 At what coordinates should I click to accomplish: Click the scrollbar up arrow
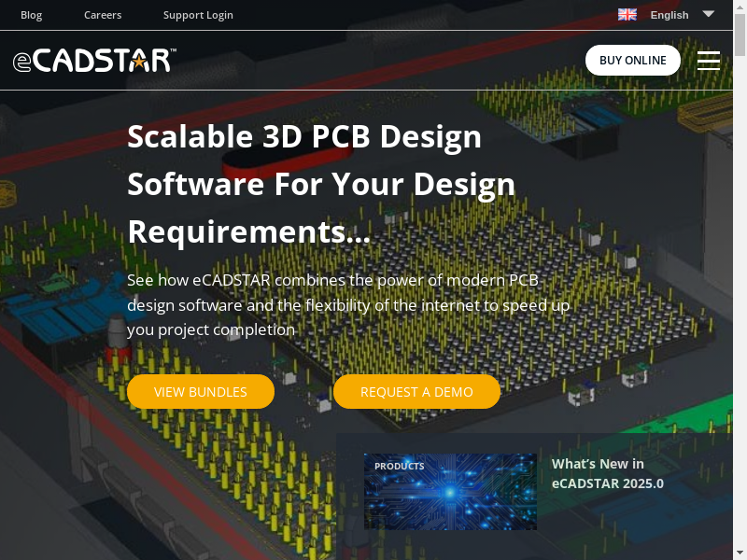pyautogui.click(x=740, y=7)
